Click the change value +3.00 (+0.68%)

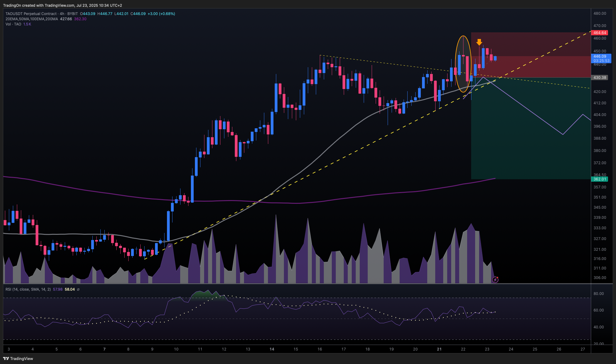pyautogui.click(x=161, y=14)
